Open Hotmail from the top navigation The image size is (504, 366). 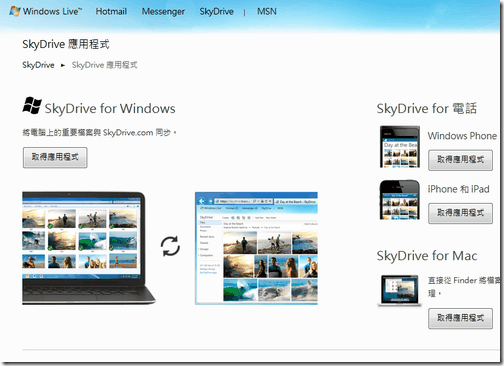pyautogui.click(x=111, y=11)
